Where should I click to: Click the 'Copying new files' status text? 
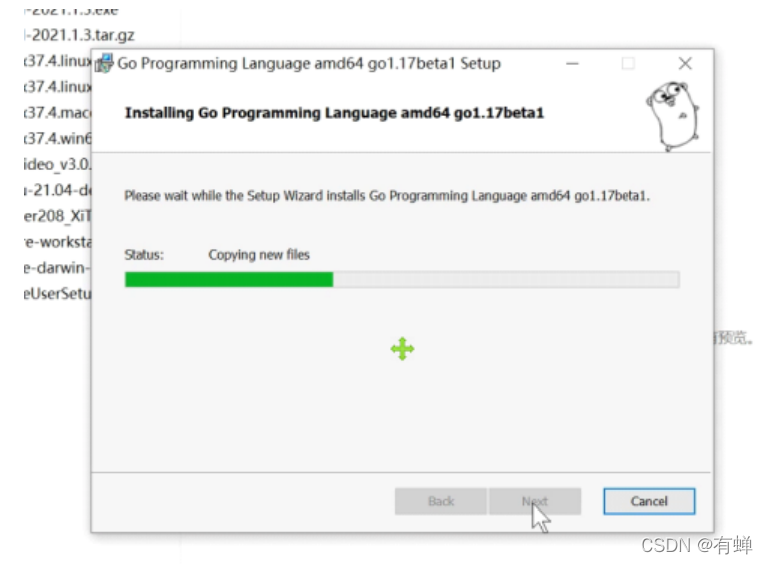click(259, 255)
